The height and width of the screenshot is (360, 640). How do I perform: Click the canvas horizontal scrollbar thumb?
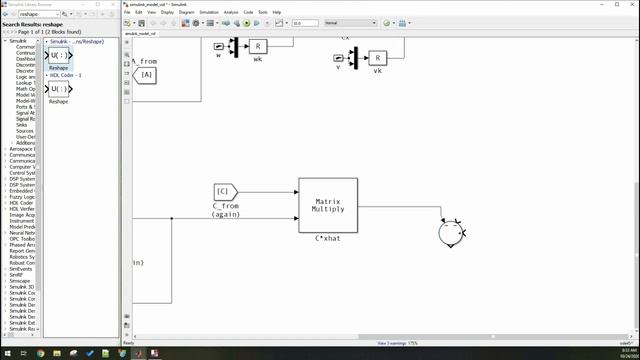pos(493,337)
